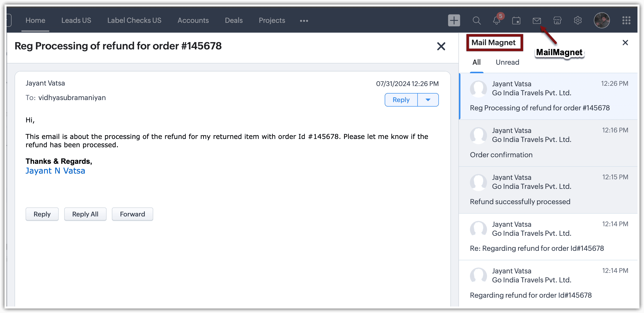The width and height of the screenshot is (644, 313).
Task: Click the Reply All button
Action: 85,214
